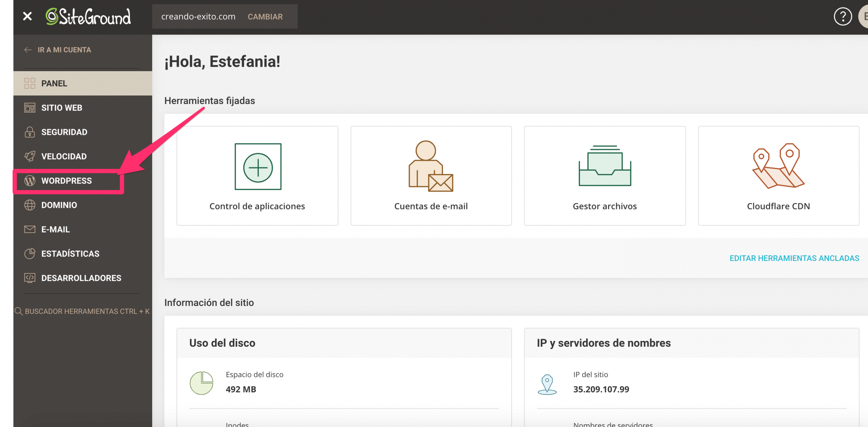Open the help question mark icon
Image resolution: width=868 pixels, height=427 pixels.
tap(843, 17)
